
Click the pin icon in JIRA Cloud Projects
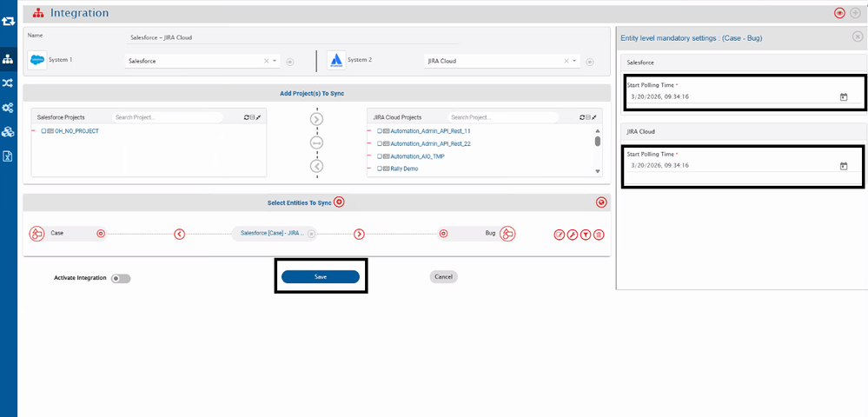(594, 117)
